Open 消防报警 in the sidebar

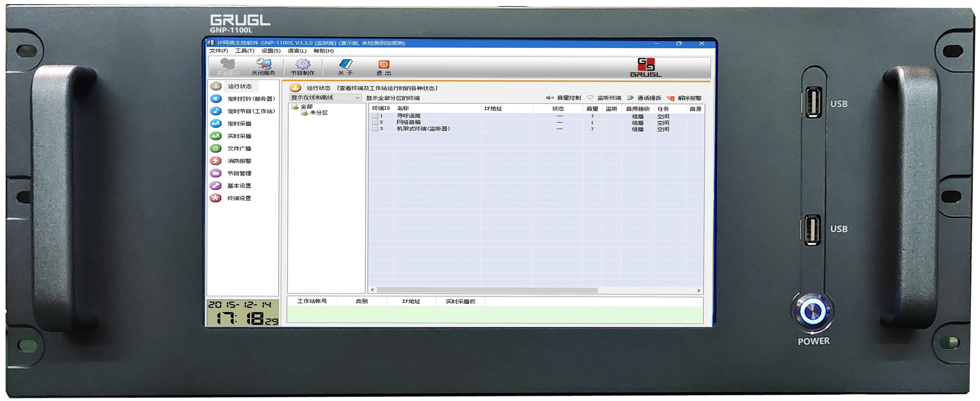[231, 161]
